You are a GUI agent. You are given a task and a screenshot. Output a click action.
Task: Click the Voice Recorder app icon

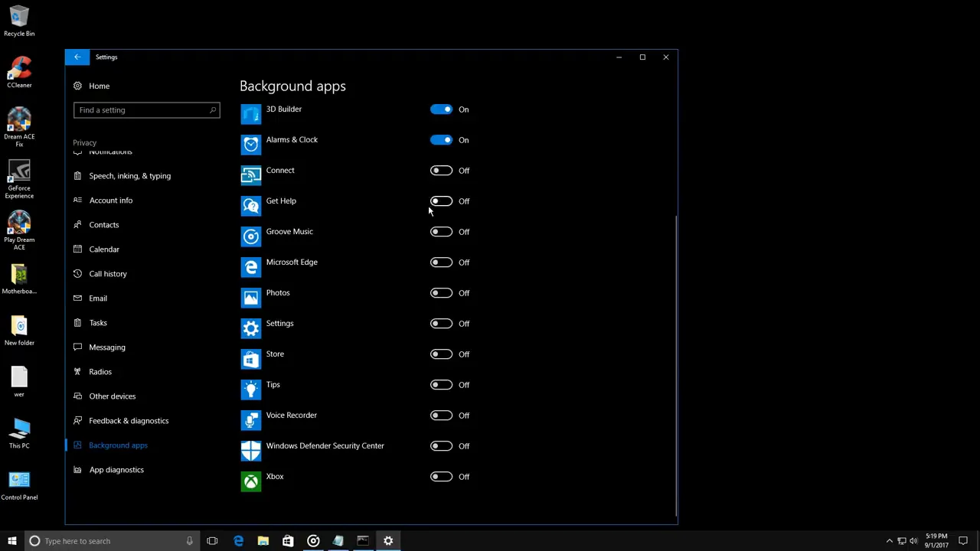pos(250,420)
